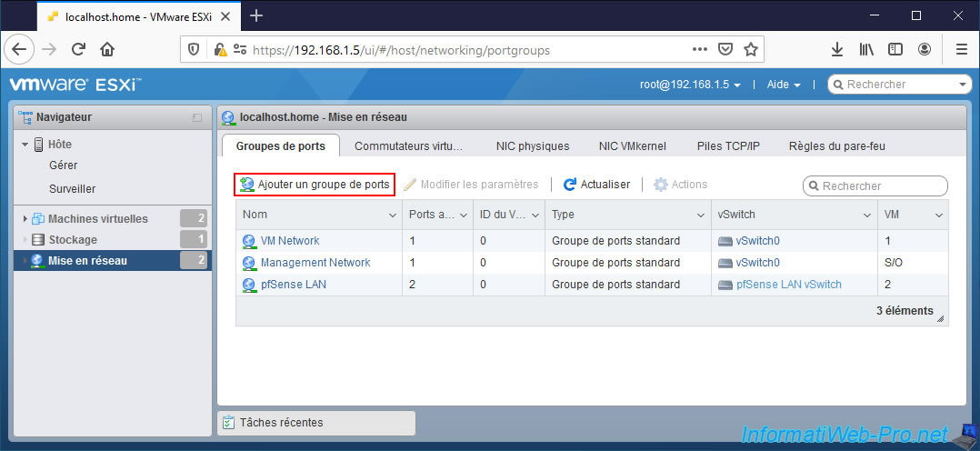This screenshot has width=980, height=451.
Task: Open the Firefox hamburger menu
Action: 961,49
